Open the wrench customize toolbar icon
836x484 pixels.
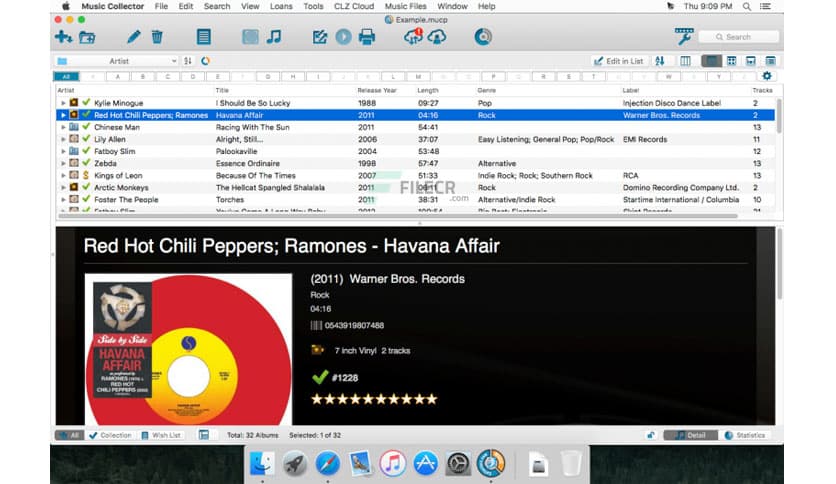[684, 36]
